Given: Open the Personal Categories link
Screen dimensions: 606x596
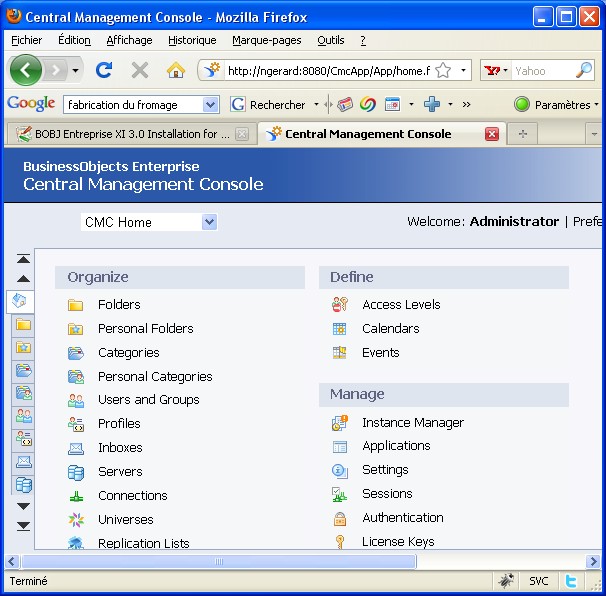Looking at the screenshot, I should click(155, 377).
